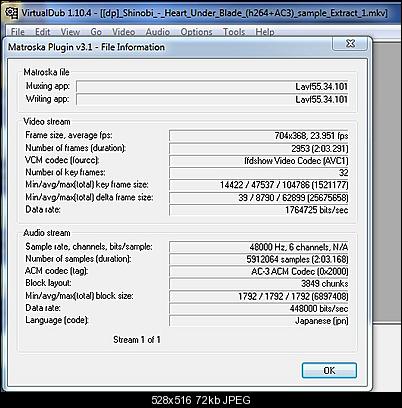
Task: Click the 48000 Hz, 6 channels, N/A value
Action: click(x=259, y=247)
